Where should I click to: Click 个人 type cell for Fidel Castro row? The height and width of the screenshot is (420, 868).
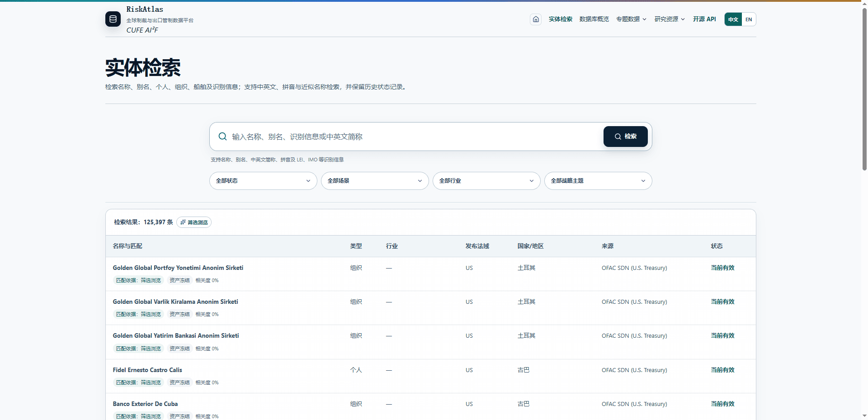[356, 370]
